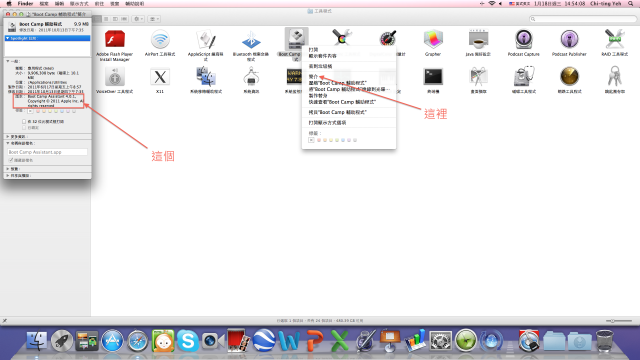Open the arrange-by dropdown in toolbar
This screenshot has width=640, height=360.
coord(154,19)
